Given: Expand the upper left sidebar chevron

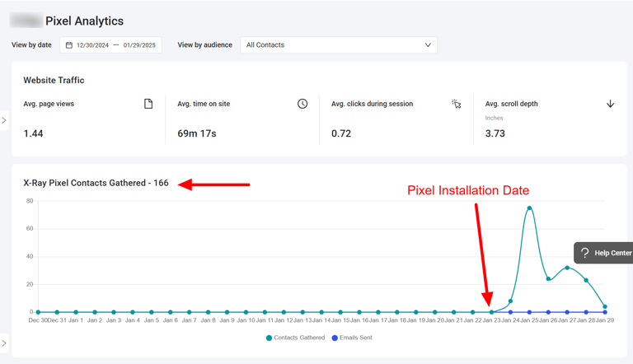Looking at the screenshot, I should point(4,120).
